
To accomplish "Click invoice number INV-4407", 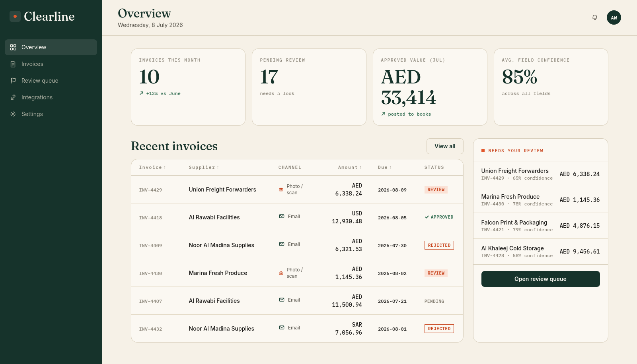I will (x=150, y=301).
